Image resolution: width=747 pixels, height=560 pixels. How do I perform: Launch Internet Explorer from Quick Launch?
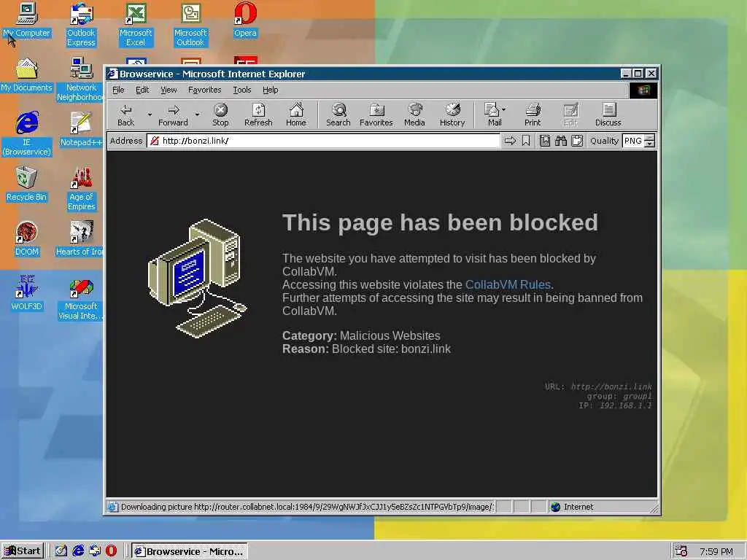78,551
